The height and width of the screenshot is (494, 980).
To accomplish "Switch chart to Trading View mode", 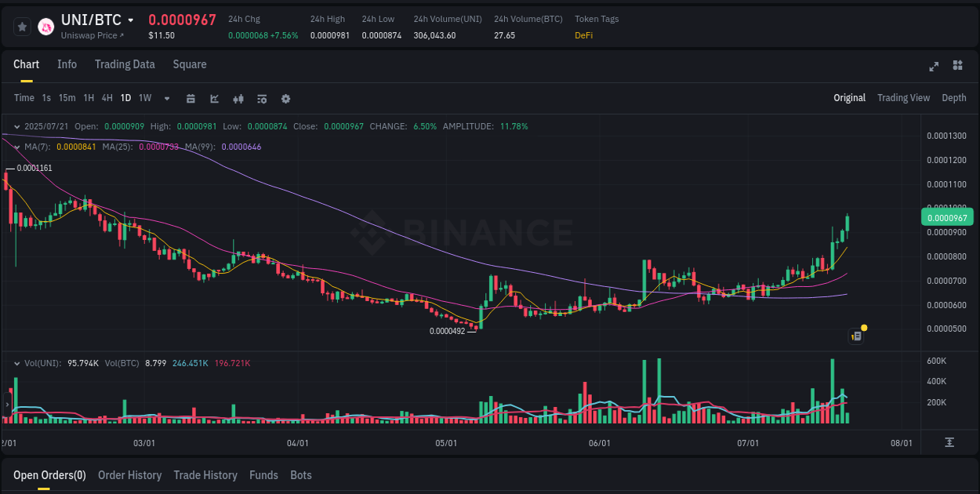I will coord(903,98).
